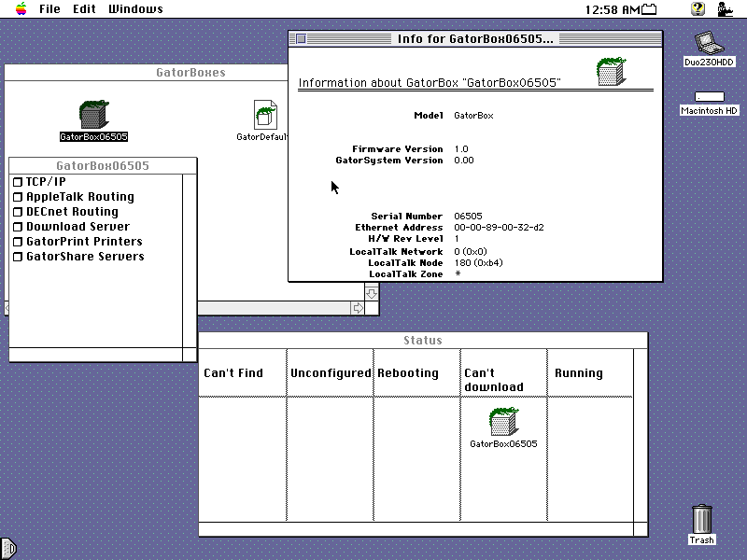This screenshot has width=747, height=560.
Task: Click the Unconfigured column header
Action: coord(331,372)
